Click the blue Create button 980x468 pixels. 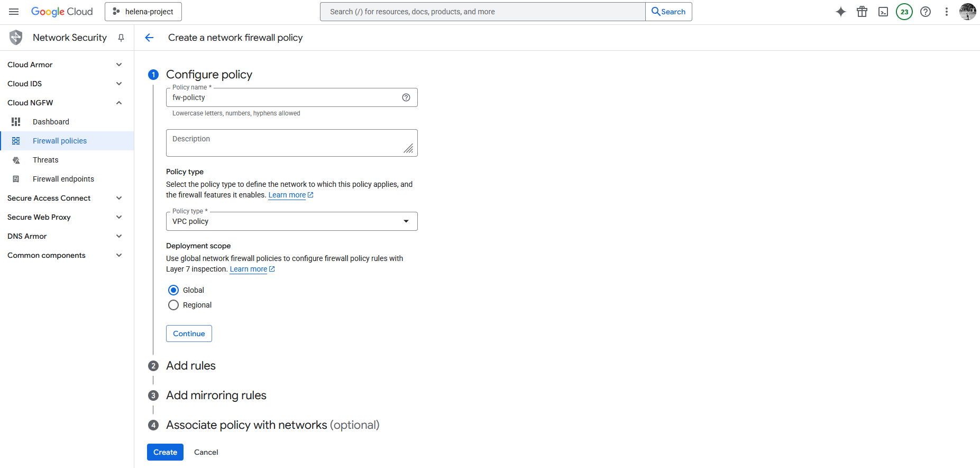click(165, 452)
